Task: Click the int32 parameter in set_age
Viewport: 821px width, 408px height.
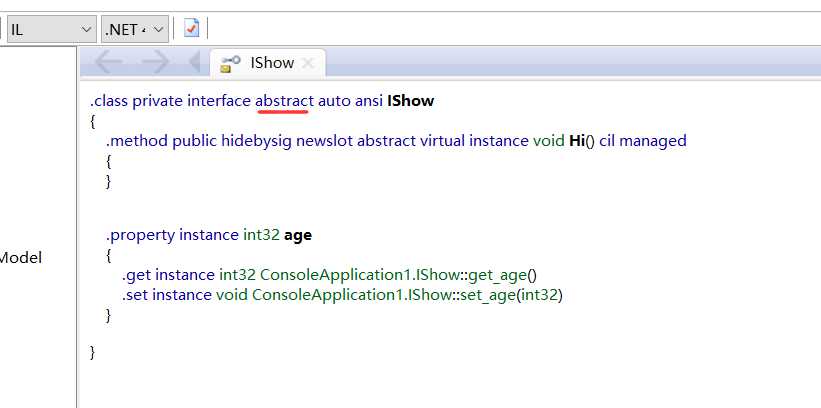Action: [x=539, y=295]
